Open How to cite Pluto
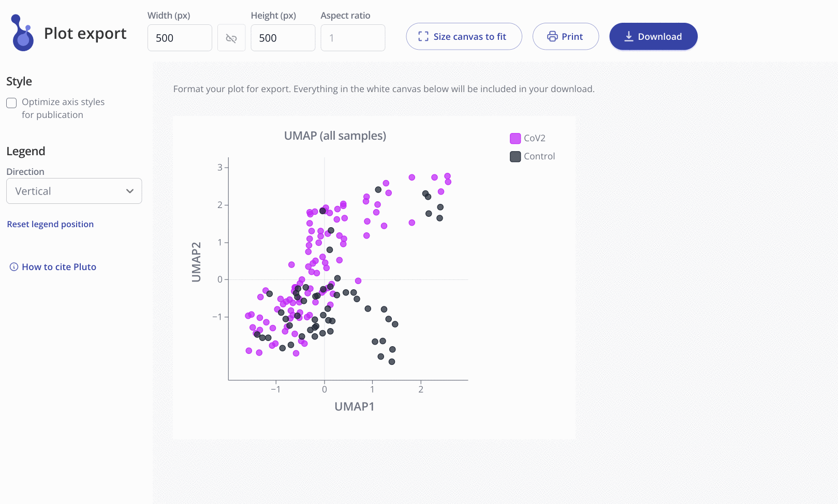Screen dimensions: 838x504 point(59,267)
